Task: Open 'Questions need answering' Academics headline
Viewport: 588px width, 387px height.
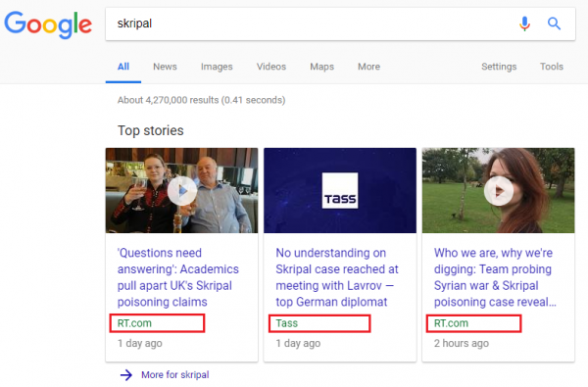Action: 178,277
